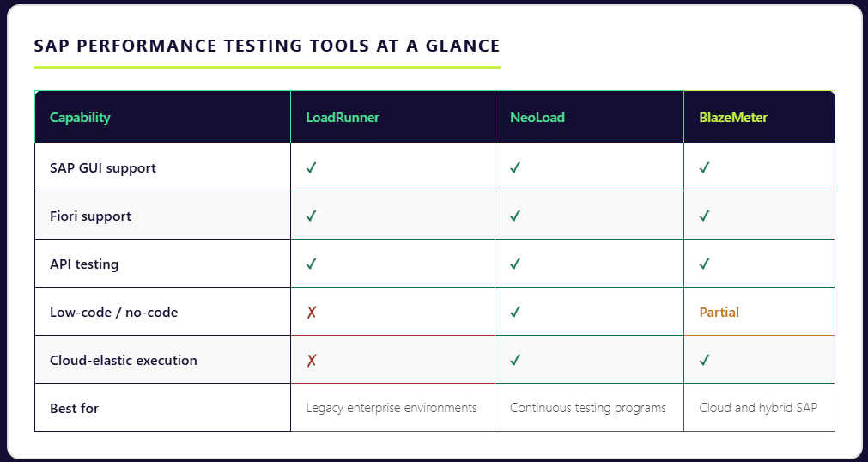
Task: Click LoadRunner's red X for Cloud-elastic execution
Action: [x=312, y=361]
